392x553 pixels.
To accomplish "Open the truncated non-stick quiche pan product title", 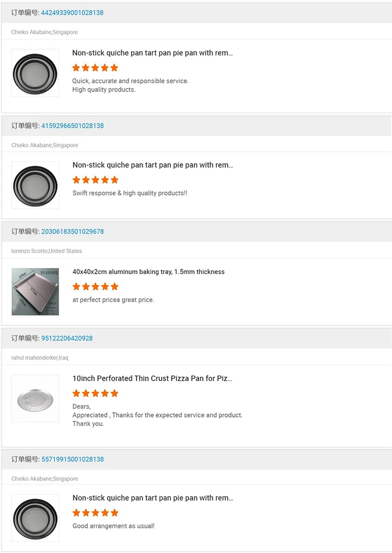I will pyautogui.click(x=153, y=53).
